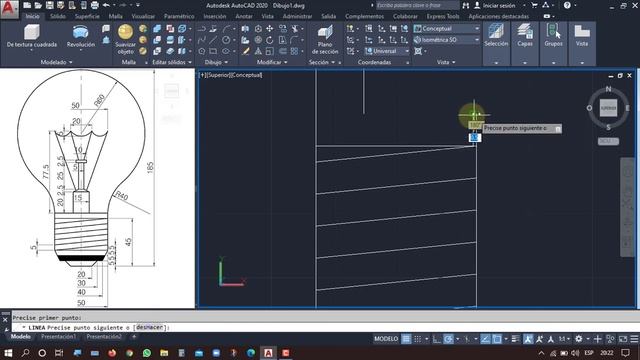Viewport: 640px width, 360px height.
Task: Open the Isométrica SO view dropdown
Action: point(447,40)
